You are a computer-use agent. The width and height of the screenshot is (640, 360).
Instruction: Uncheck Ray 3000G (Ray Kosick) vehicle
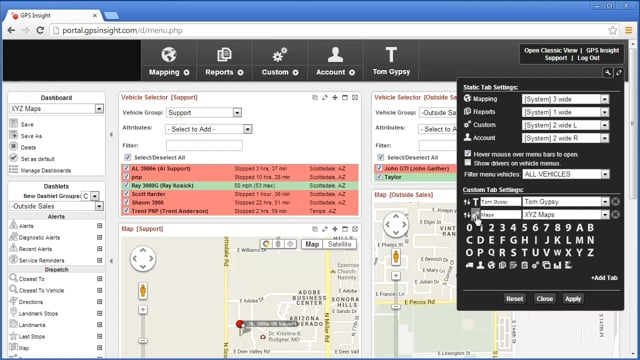pos(127,185)
